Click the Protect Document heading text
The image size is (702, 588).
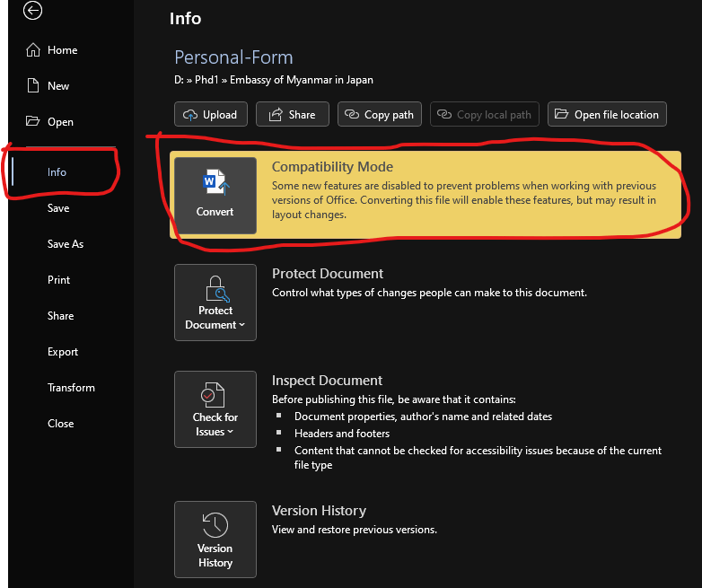(328, 274)
